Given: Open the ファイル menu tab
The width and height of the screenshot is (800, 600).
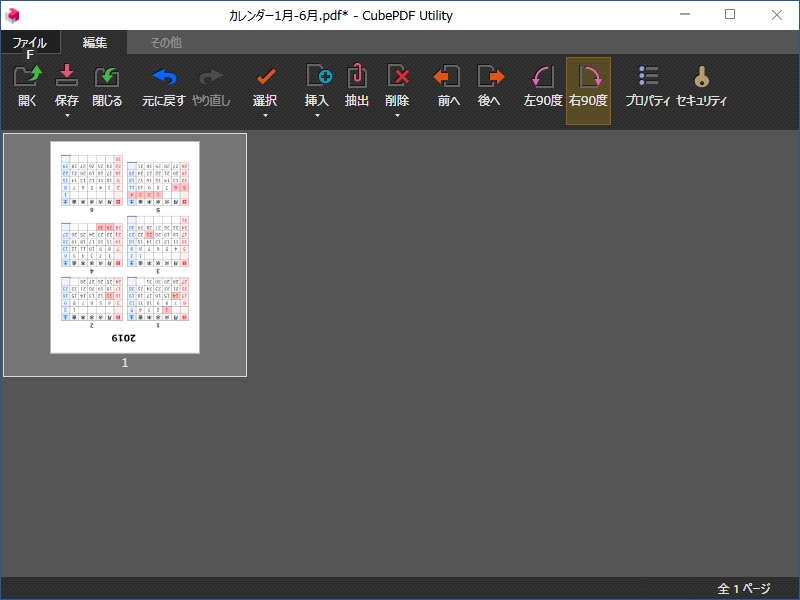Looking at the screenshot, I should click(30, 42).
